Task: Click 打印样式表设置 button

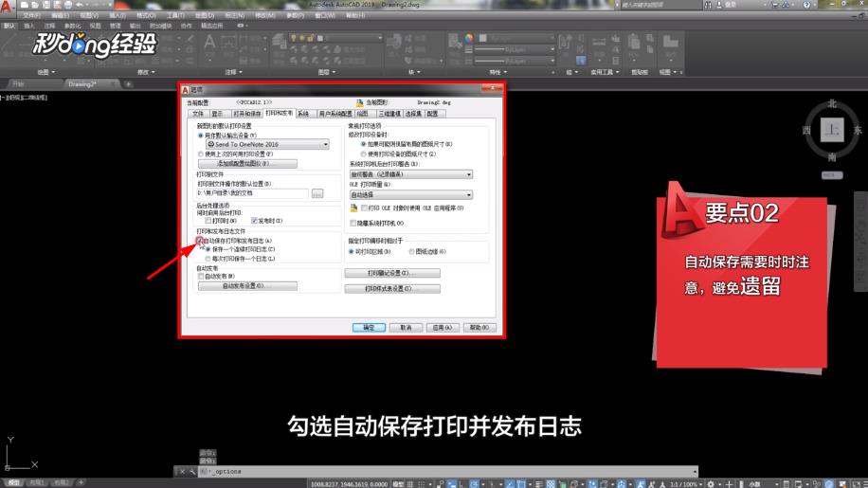Action: tap(392, 289)
